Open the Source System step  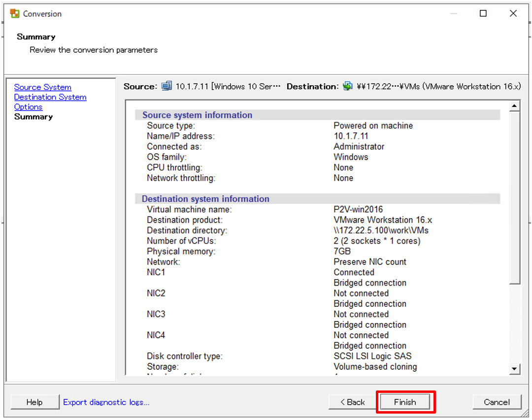(x=43, y=87)
